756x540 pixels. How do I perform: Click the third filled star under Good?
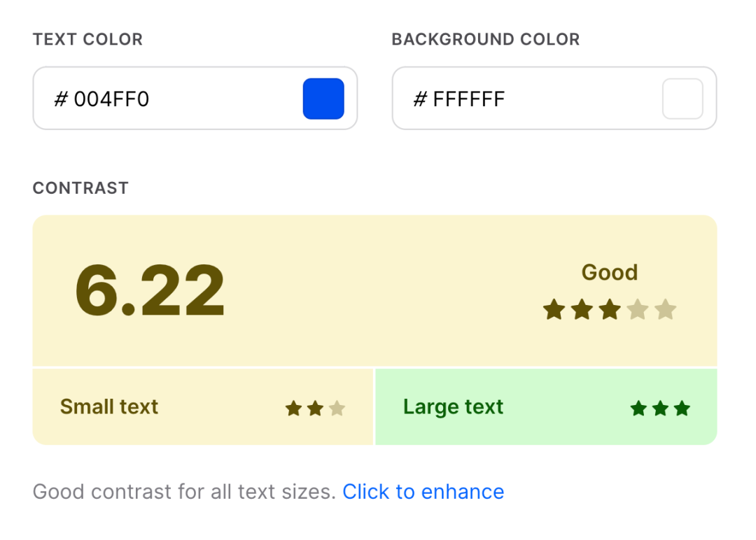pyautogui.click(x=610, y=309)
